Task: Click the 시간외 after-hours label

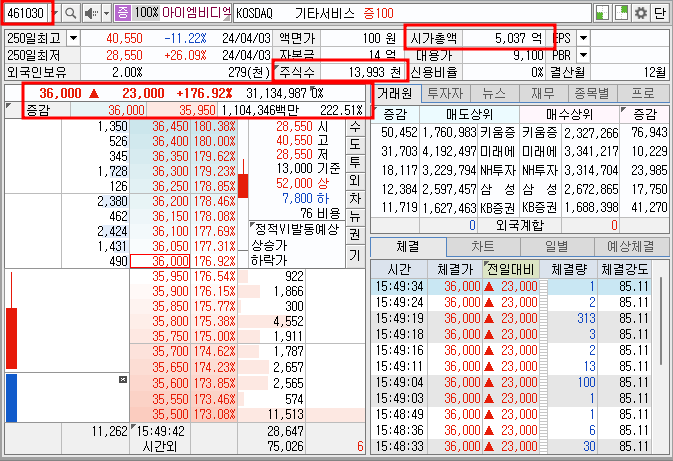Action: 160,446
